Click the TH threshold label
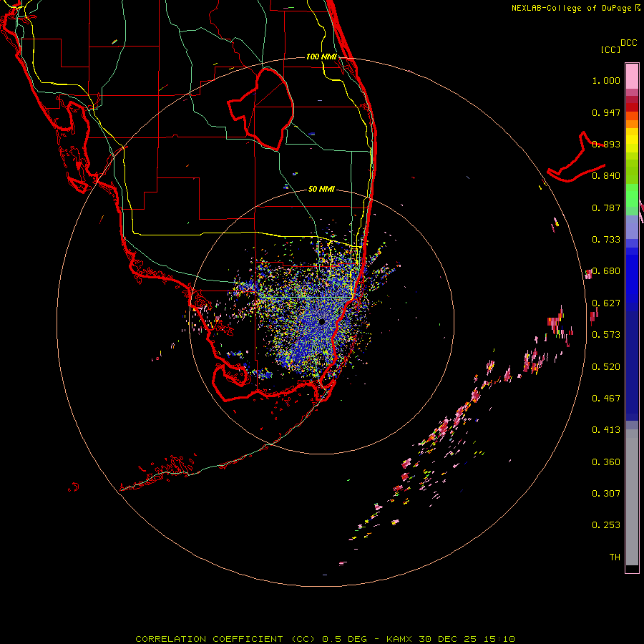Screen dimensions: 644x644 (615, 557)
